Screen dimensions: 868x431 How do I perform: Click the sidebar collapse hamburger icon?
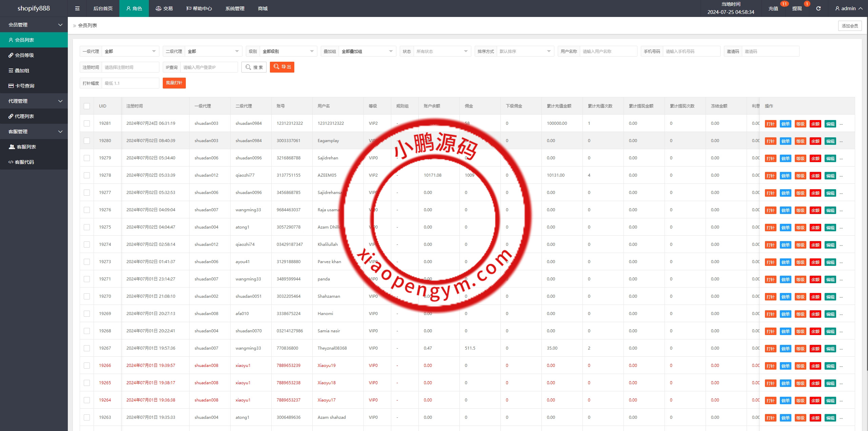point(77,8)
